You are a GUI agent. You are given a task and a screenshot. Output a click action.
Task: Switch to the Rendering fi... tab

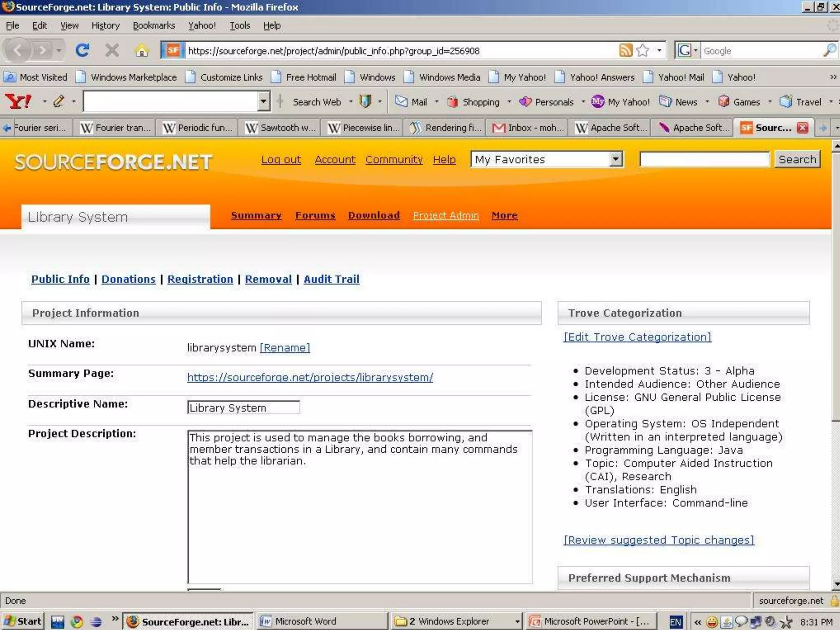point(445,128)
